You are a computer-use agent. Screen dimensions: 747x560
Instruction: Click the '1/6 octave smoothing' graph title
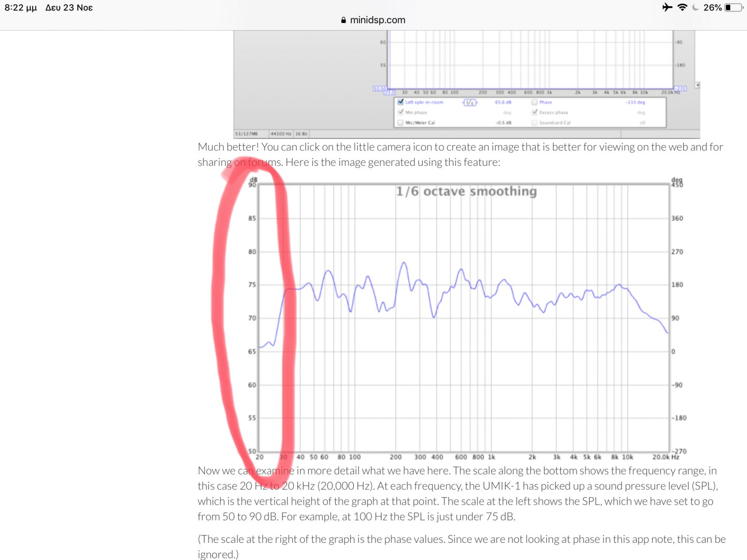click(x=466, y=191)
